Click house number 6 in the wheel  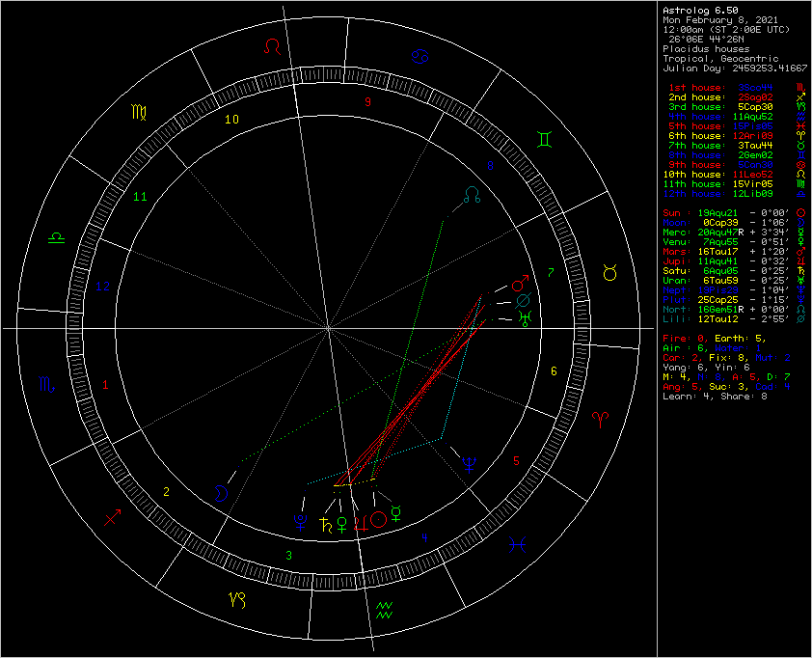tap(554, 370)
